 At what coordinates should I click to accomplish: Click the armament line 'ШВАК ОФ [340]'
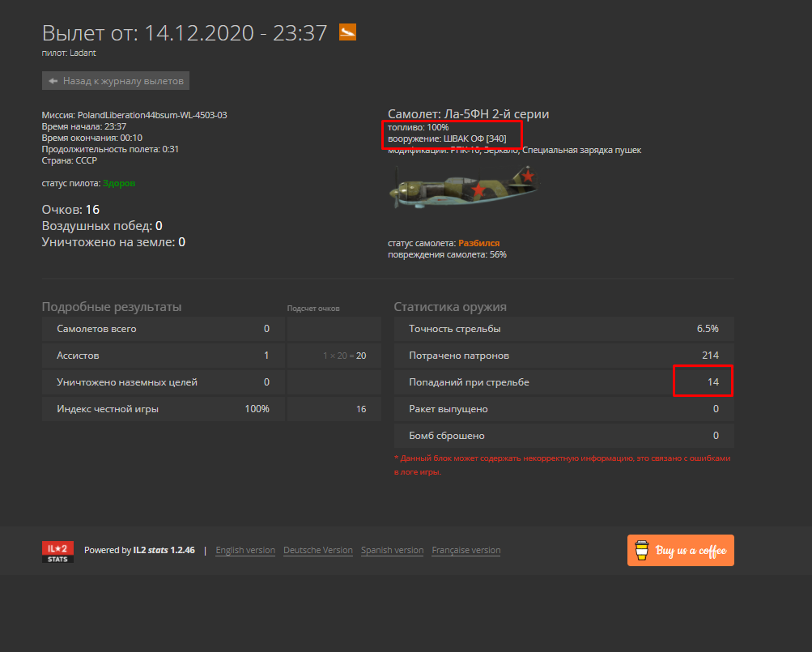475,138
